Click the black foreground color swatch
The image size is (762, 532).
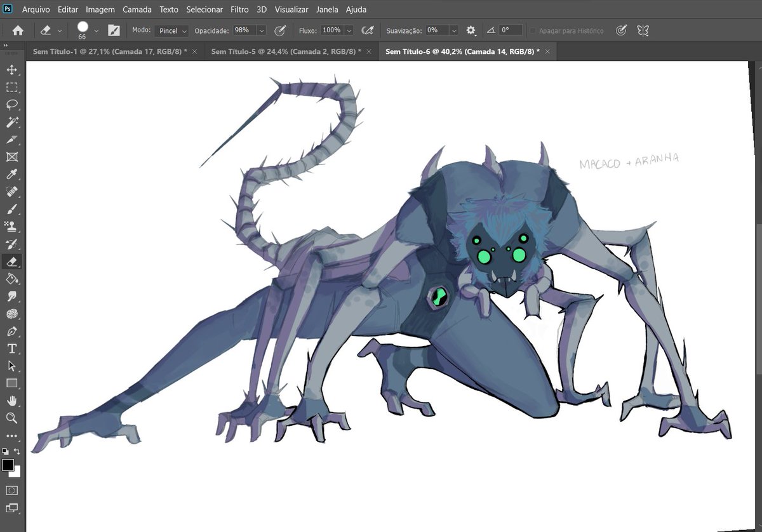(8, 465)
